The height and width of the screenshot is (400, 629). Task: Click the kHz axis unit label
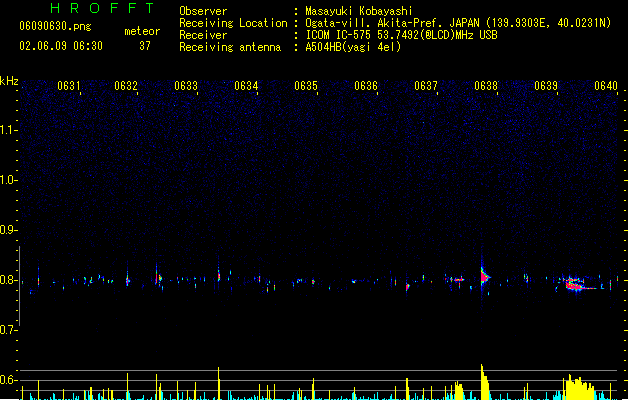9,81
